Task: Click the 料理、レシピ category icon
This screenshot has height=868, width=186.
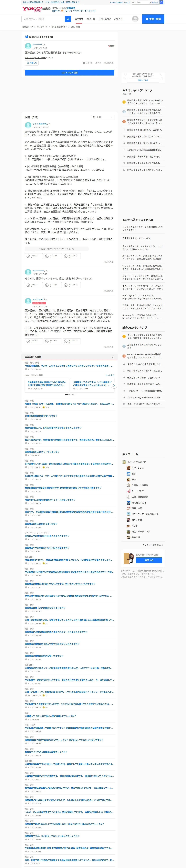Action: pos(128,468)
